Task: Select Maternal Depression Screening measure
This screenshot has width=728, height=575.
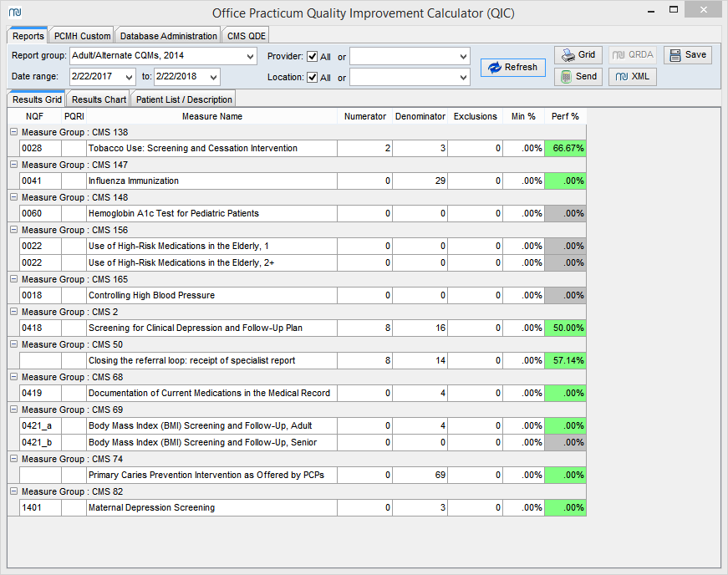Action: [303, 507]
